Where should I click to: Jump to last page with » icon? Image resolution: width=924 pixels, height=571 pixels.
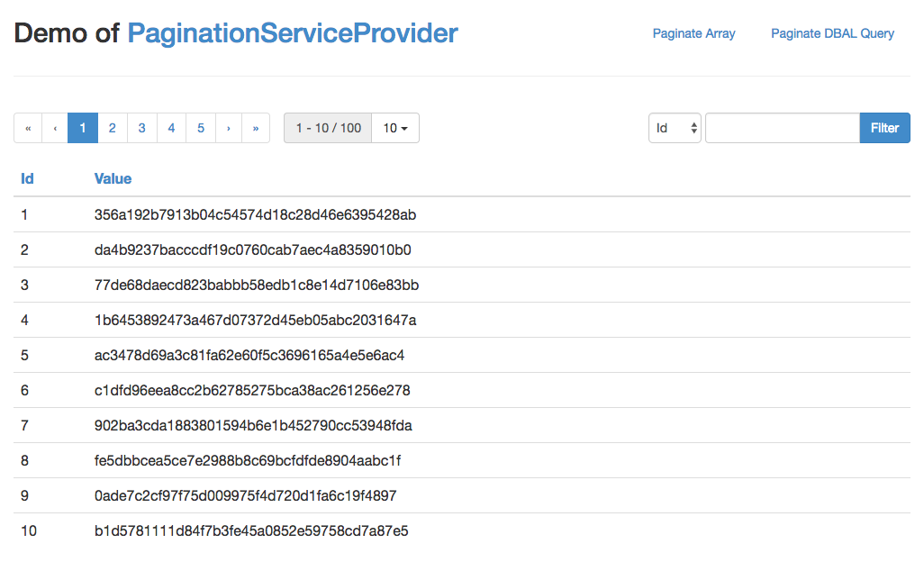(x=256, y=128)
